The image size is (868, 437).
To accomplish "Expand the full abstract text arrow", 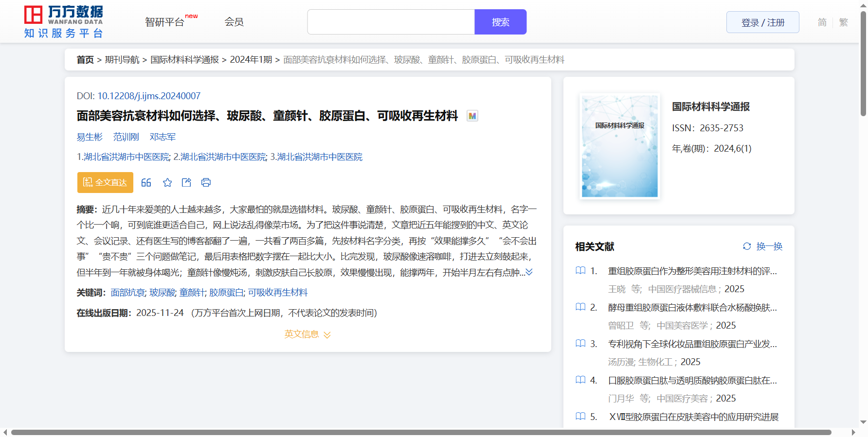I will [529, 272].
